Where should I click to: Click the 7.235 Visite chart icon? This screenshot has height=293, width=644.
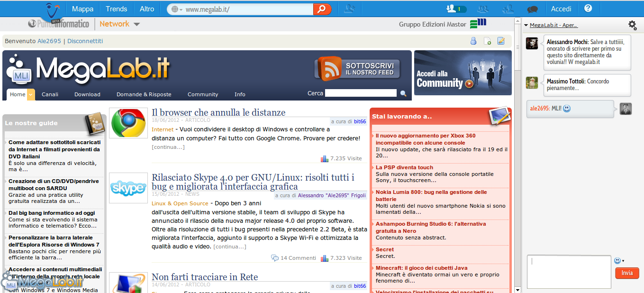pyautogui.click(x=325, y=159)
